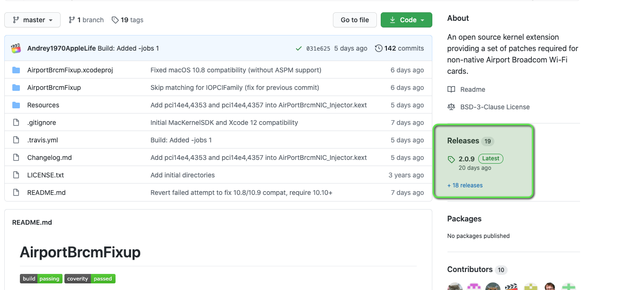Viewport: 644px width, 290px height.
Task: Open the Readme link in About
Action: (x=473, y=89)
